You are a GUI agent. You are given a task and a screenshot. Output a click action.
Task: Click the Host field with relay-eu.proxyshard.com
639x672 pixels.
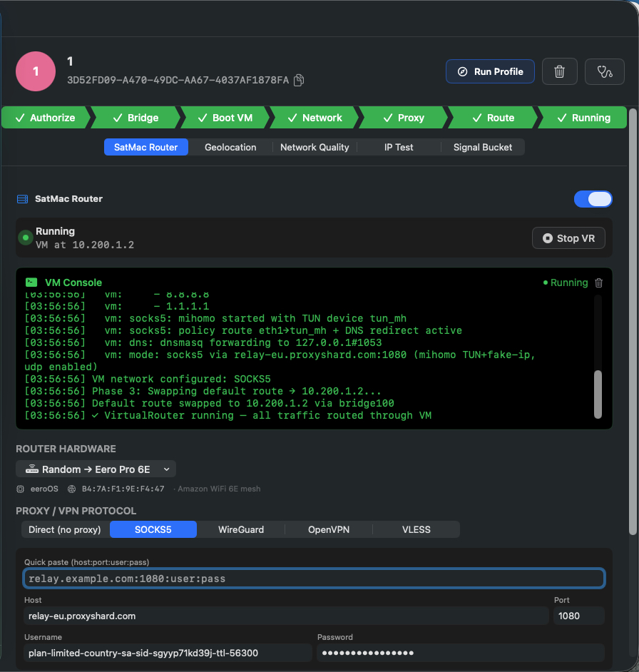coord(286,616)
